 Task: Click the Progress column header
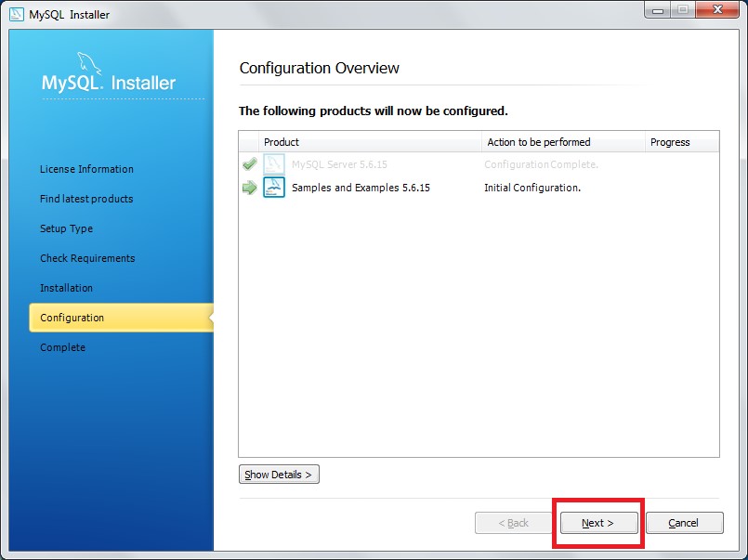pyautogui.click(x=682, y=142)
